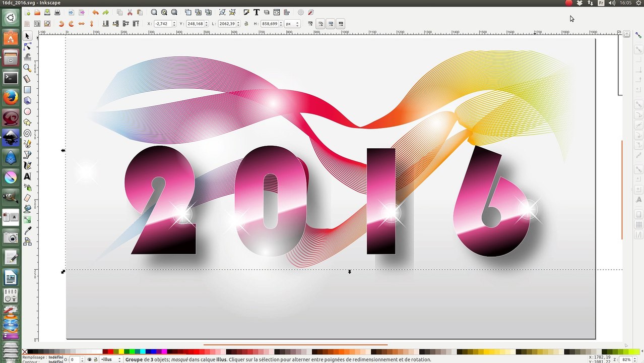
Task: Select the Text tool in toolbox
Action: point(27,176)
